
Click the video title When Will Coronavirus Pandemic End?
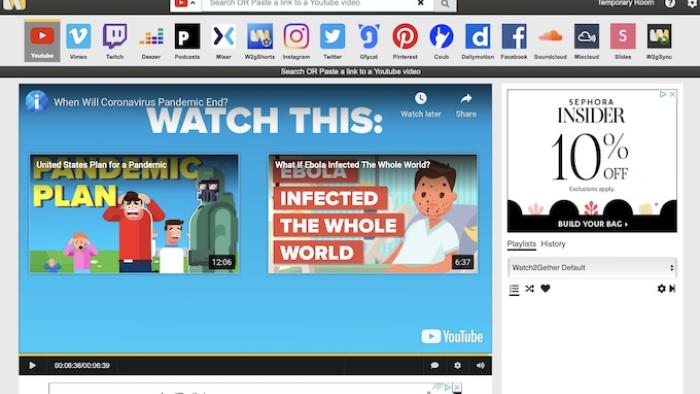[x=141, y=102]
